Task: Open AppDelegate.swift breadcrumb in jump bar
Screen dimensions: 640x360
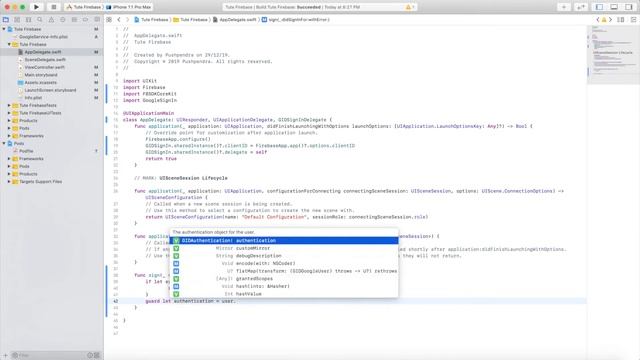Action: tap(235, 20)
